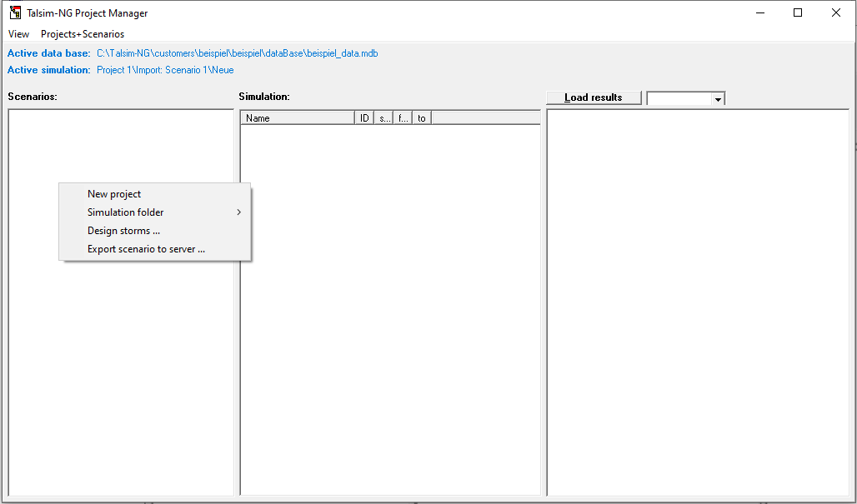Minimize the Project Manager window
The height and width of the screenshot is (504, 857).
759,12
